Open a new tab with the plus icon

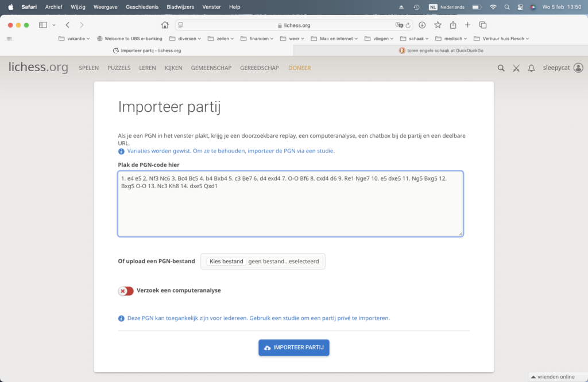click(x=467, y=25)
